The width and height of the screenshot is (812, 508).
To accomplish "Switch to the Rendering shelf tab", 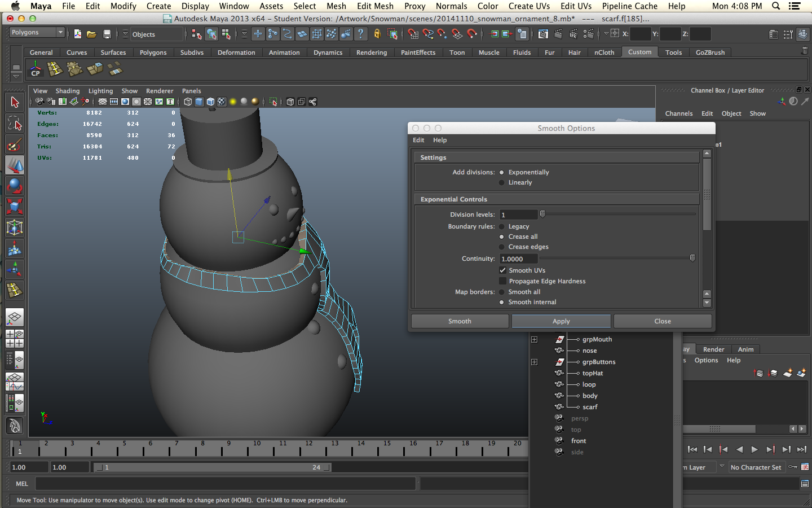I will tap(372, 52).
